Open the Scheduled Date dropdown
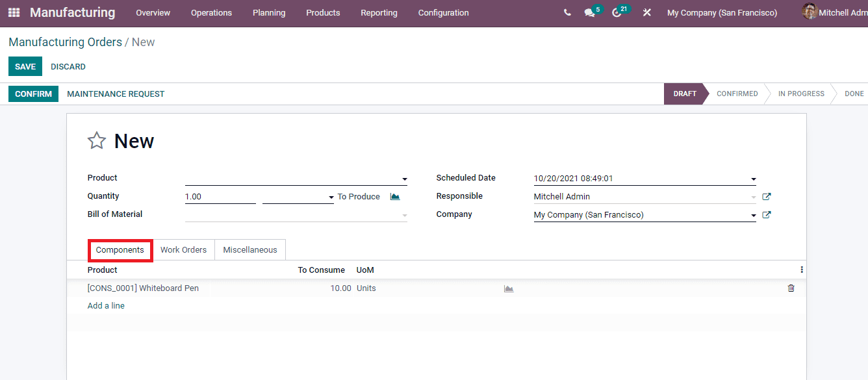Image resolution: width=868 pixels, height=380 pixels. (752, 178)
